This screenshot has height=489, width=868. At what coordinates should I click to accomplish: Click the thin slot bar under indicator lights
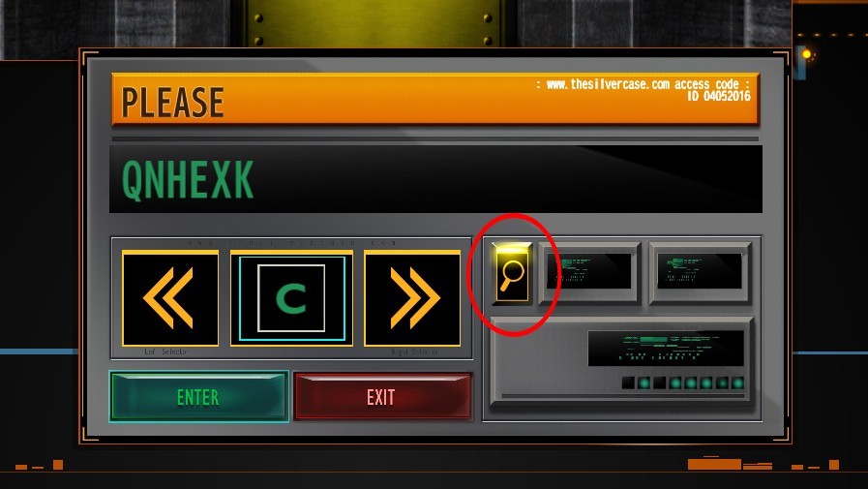coord(623,396)
